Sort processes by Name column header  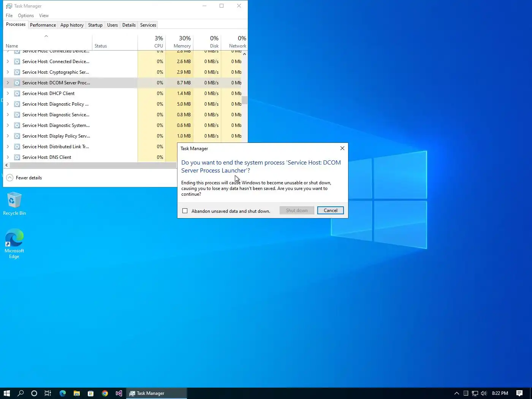tap(47, 42)
